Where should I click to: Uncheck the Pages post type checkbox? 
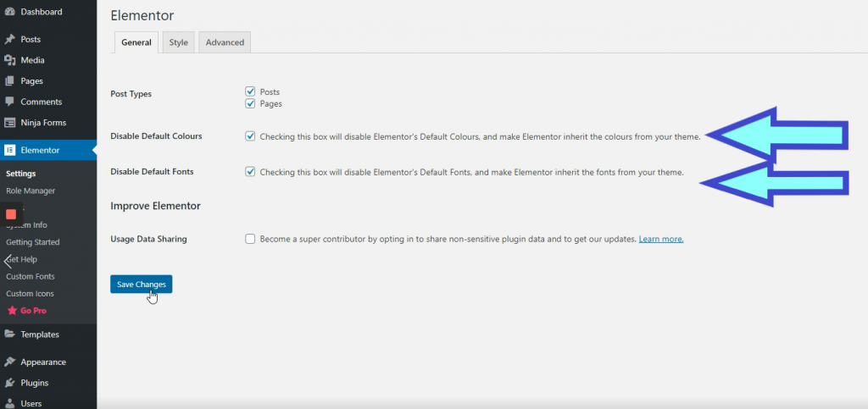(250, 103)
